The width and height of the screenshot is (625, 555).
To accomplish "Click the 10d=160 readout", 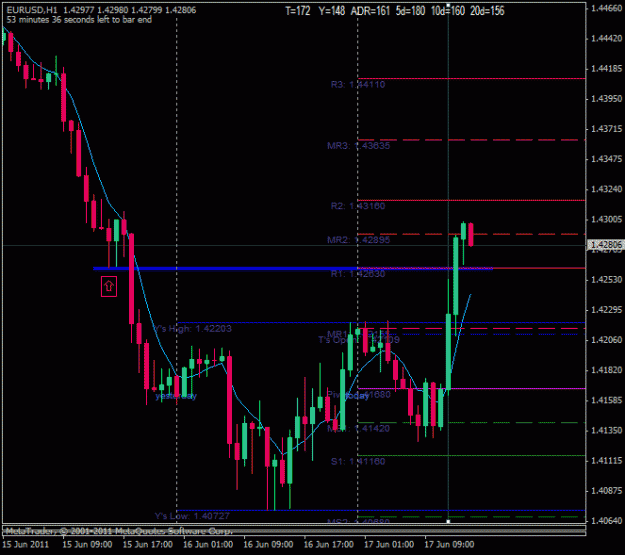I will point(448,11).
